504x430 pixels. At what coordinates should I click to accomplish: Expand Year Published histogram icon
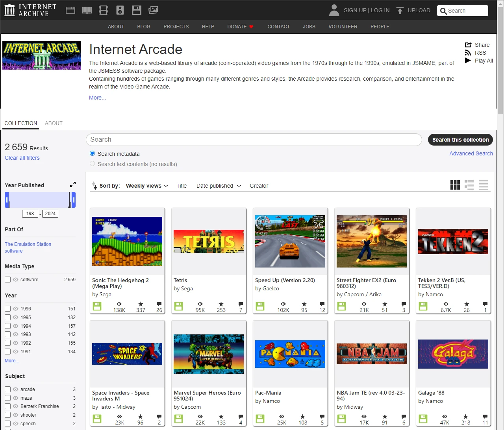tap(73, 185)
